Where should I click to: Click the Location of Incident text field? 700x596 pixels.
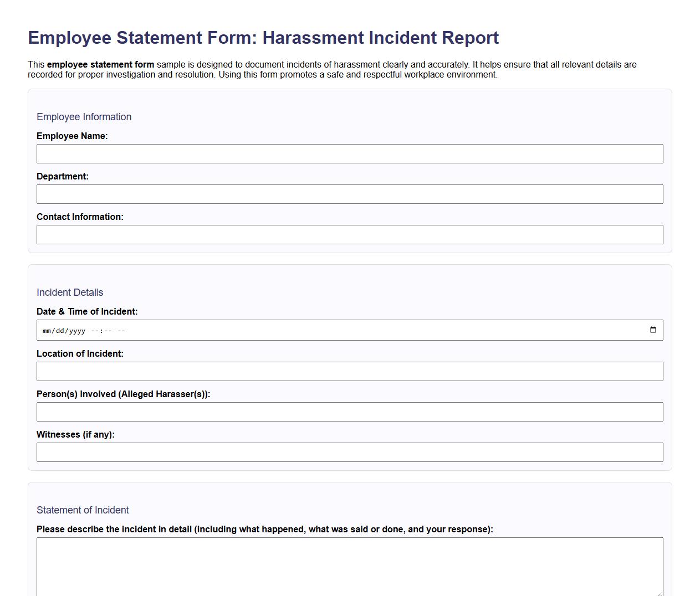click(349, 371)
